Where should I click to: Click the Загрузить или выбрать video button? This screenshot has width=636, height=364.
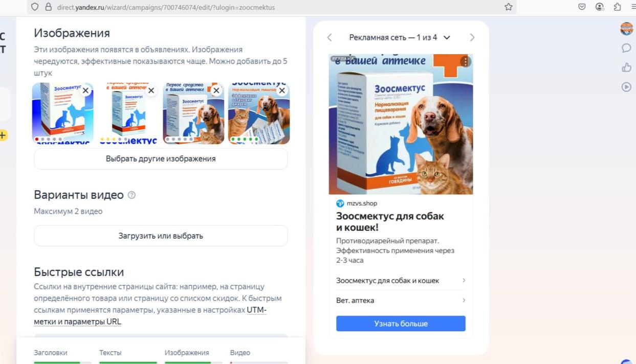(x=161, y=236)
